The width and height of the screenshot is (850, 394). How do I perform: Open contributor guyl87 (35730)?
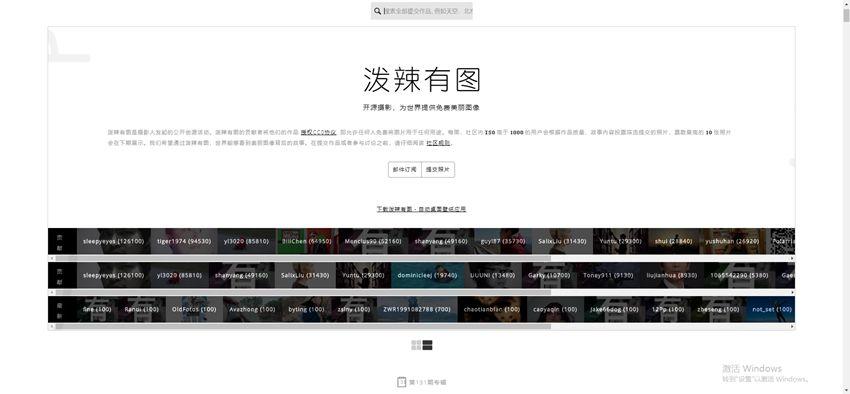(503, 241)
